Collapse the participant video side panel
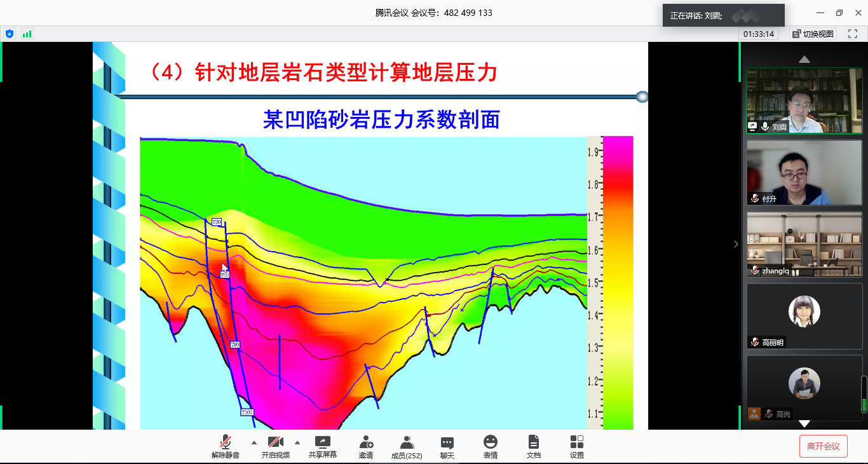The image size is (868, 464). (x=736, y=244)
